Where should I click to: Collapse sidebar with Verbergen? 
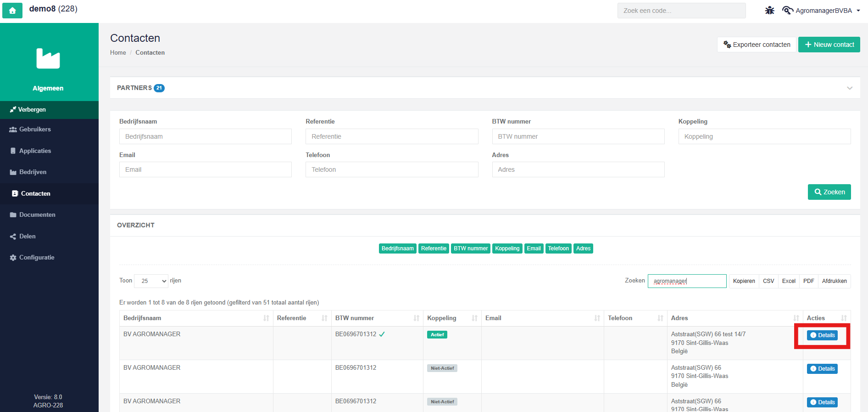coord(49,110)
